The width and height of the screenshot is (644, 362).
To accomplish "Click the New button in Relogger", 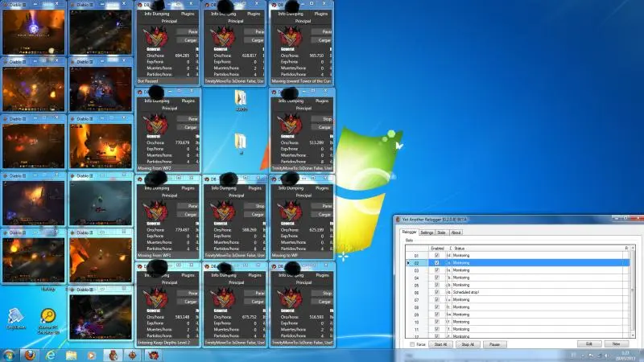I will 616,344.
